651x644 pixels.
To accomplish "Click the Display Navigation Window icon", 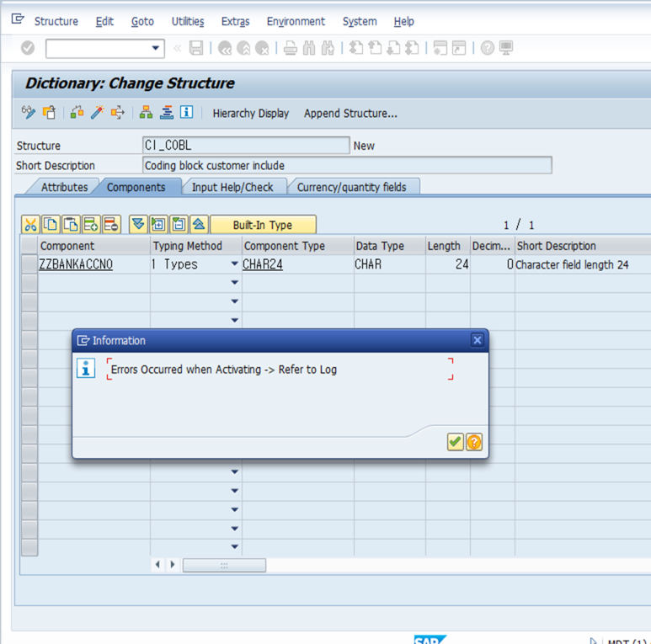I will (167, 113).
